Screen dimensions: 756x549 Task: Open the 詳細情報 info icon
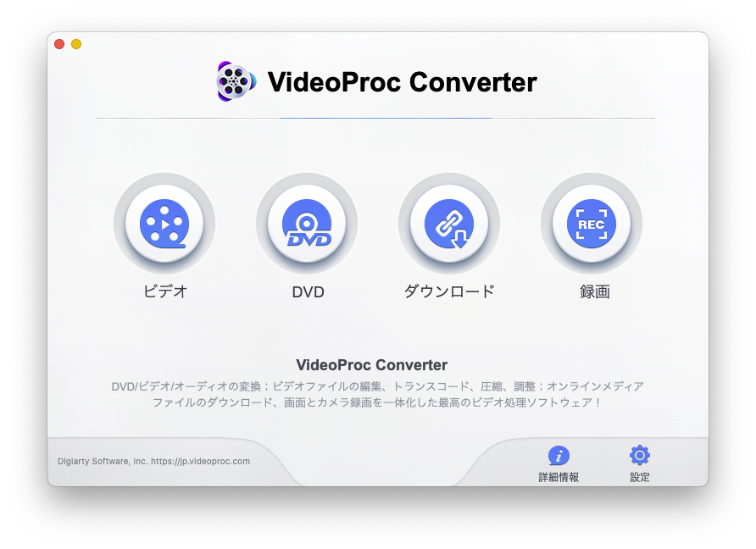tap(559, 456)
